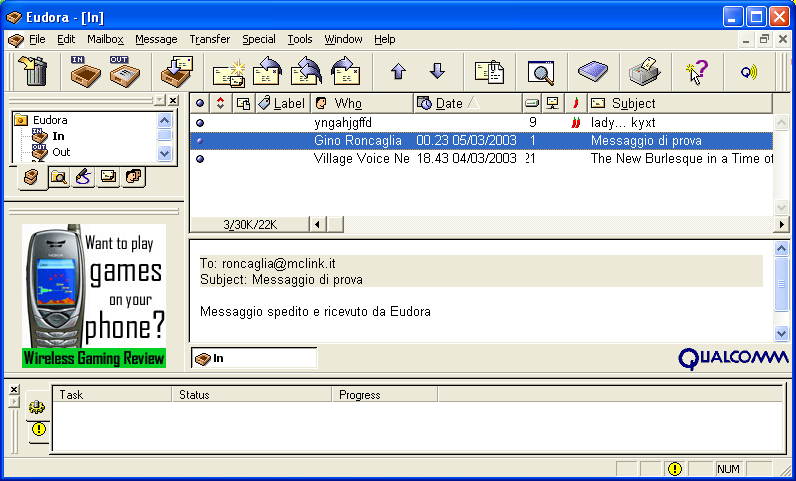Sort by Server status column header
This screenshot has height=481, width=796.
tap(553, 103)
